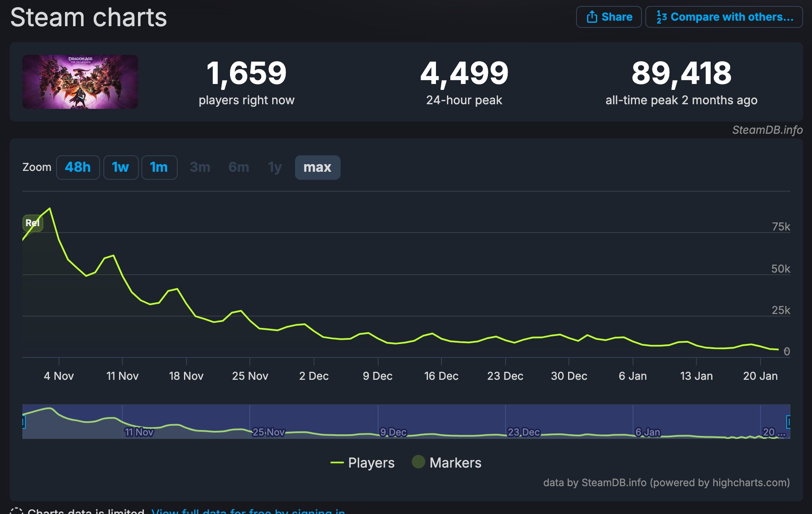Click the compare ranking numbers icon

pyautogui.click(x=661, y=17)
